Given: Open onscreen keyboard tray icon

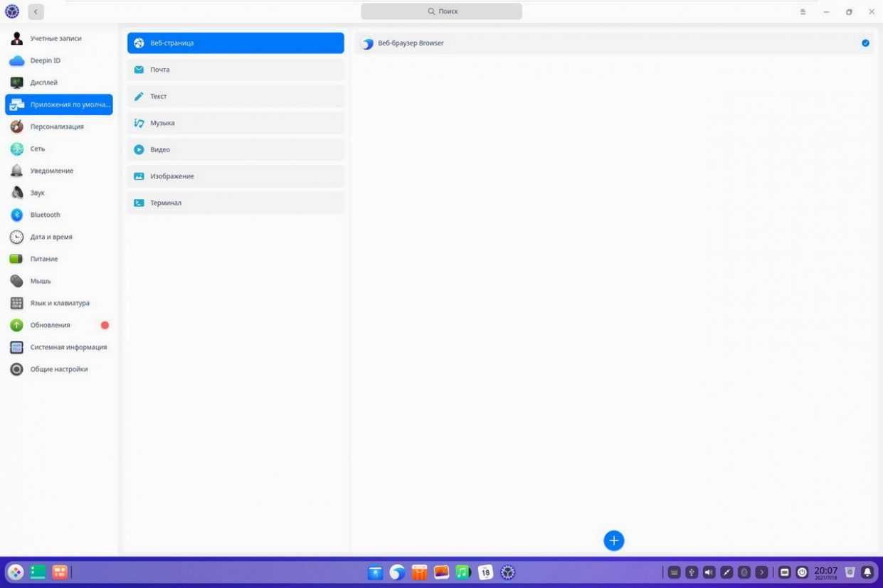Looking at the screenshot, I should 674,572.
